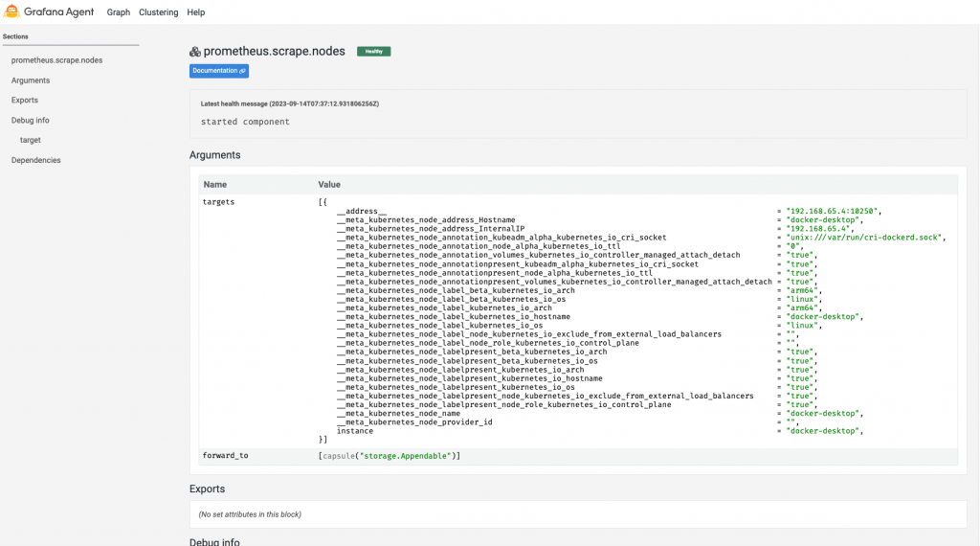
Task: Click the label_kubernetes_io_hostname key
Action: click(454, 316)
